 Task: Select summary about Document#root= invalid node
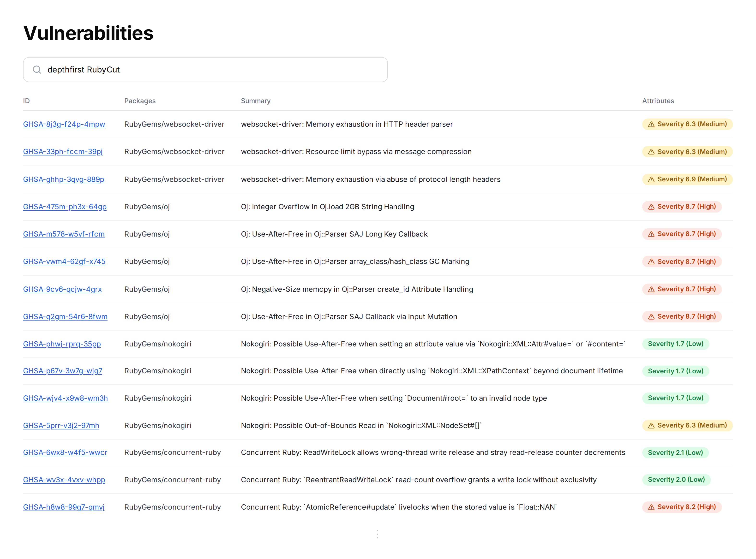[394, 398]
